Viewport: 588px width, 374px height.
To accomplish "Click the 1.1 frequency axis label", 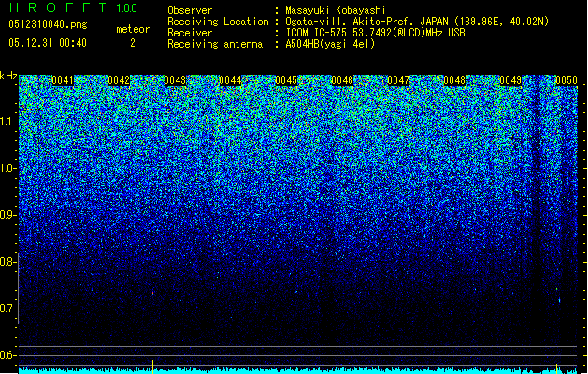I will pos(8,122).
